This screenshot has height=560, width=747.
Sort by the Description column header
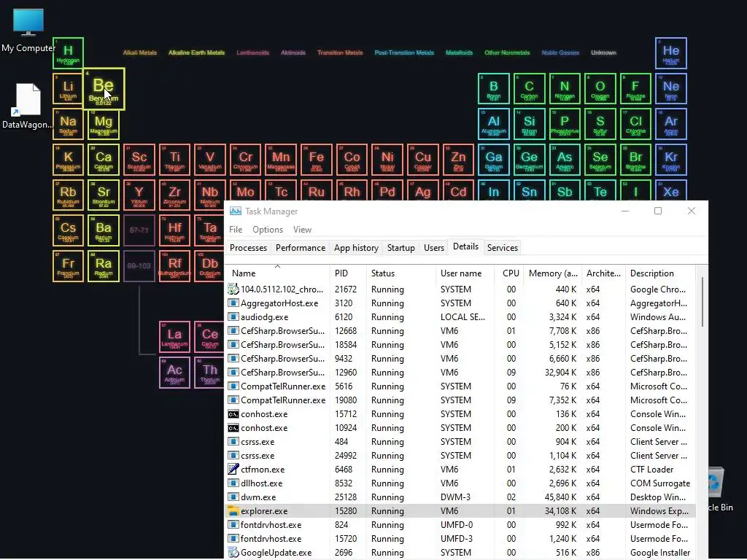point(660,273)
